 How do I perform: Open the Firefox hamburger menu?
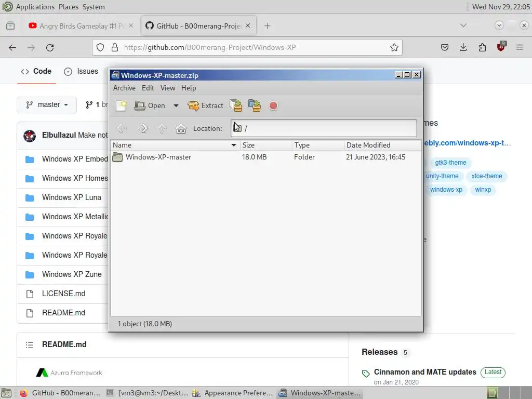(520, 47)
